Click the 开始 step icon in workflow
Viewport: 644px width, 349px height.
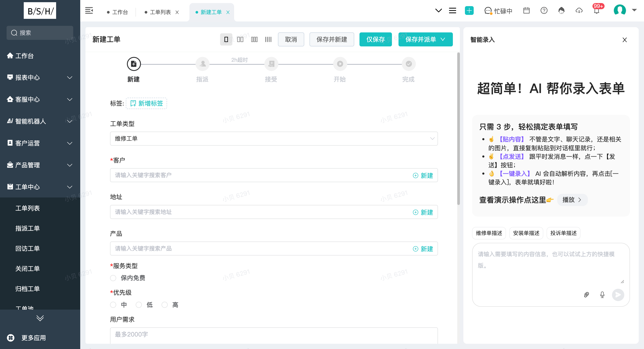[340, 64]
